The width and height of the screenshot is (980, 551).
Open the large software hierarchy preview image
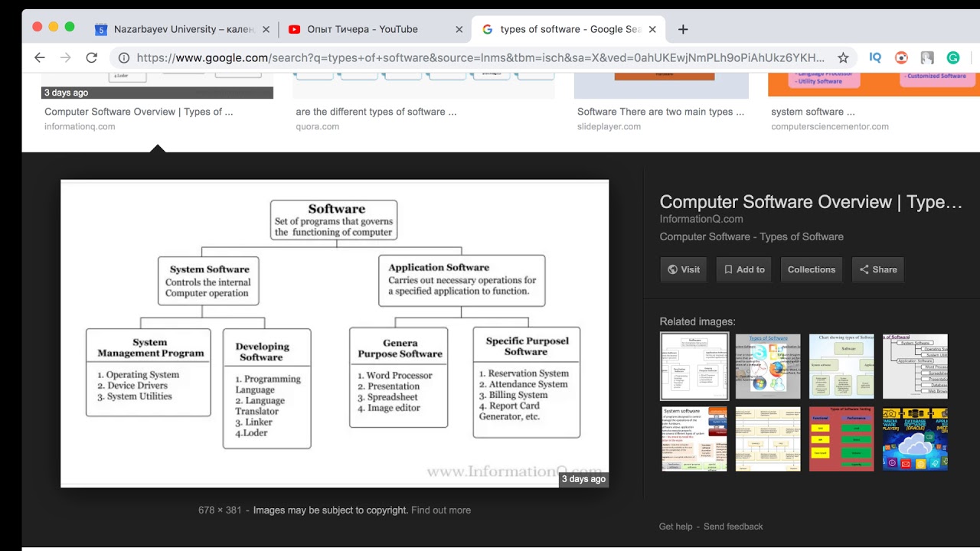point(335,334)
